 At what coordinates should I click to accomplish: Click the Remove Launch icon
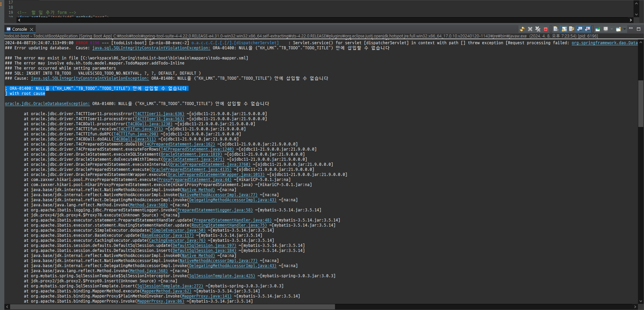tap(530, 29)
